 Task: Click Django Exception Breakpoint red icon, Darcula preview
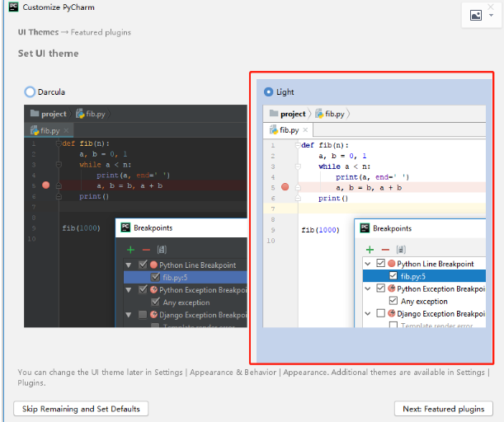point(153,315)
